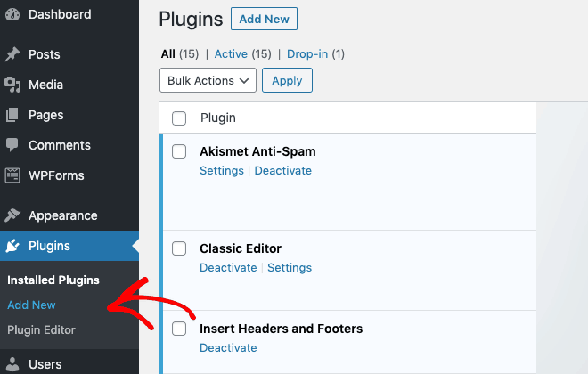Image resolution: width=588 pixels, height=374 pixels.
Task: Select Installed Plugins submenu item
Action: click(x=53, y=280)
